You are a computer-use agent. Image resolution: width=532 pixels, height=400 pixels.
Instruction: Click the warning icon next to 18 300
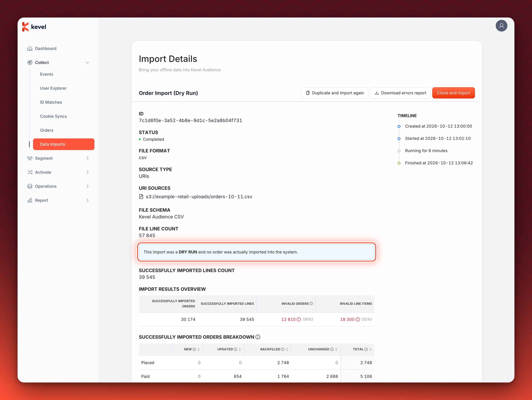358,319
